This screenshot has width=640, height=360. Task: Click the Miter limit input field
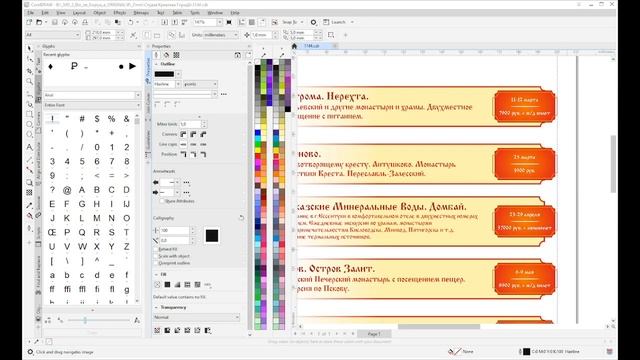click(191, 124)
